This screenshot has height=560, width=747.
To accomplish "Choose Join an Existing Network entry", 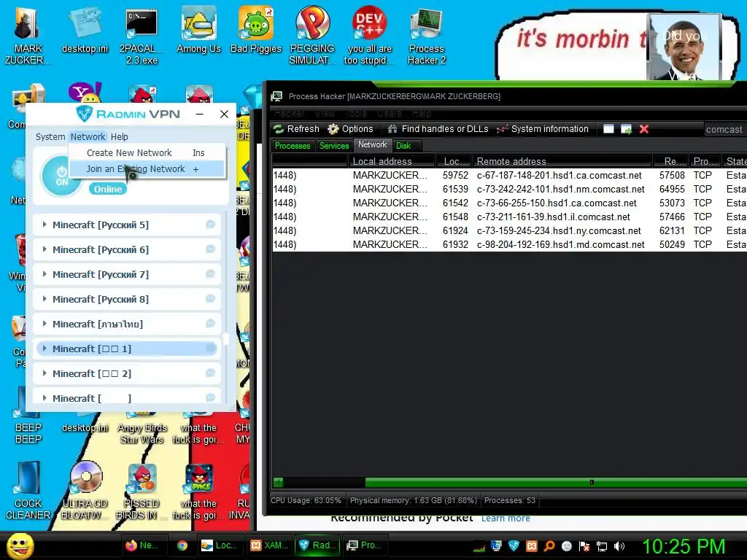I will point(147,169).
